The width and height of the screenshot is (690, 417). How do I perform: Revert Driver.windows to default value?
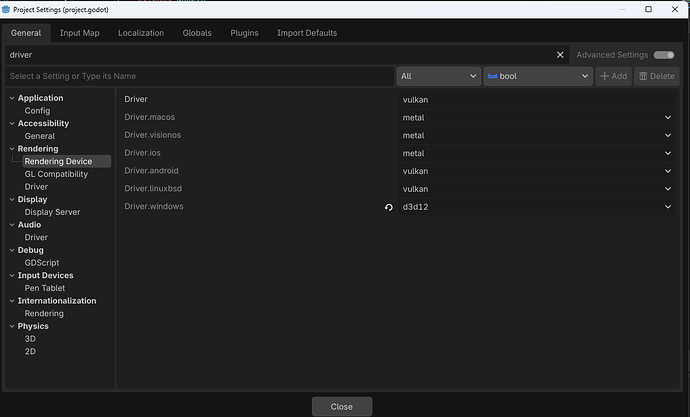[389, 207]
